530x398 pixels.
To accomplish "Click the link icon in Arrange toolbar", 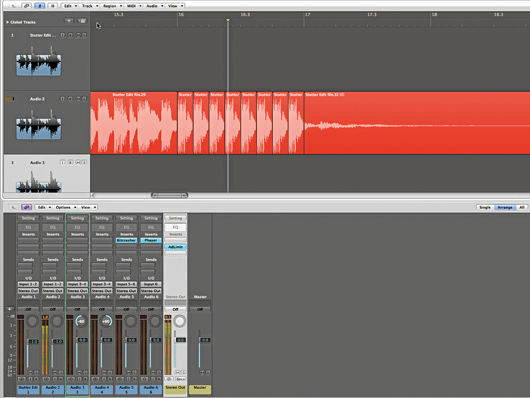I will click(27, 6).
